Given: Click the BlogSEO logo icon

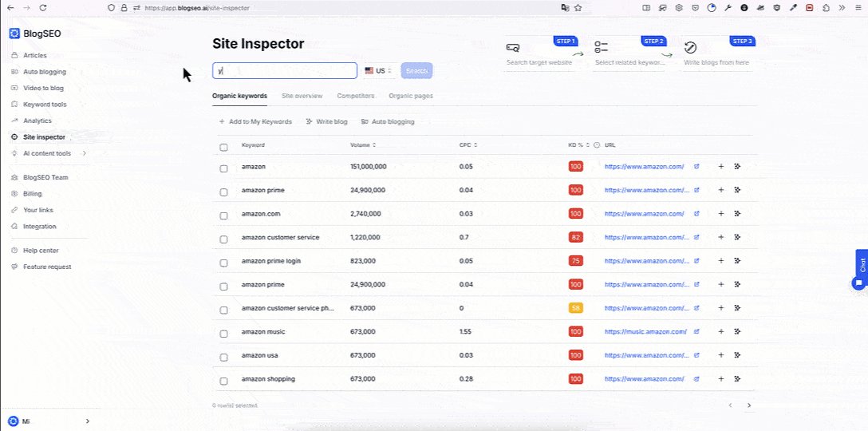Looking at the screenshot, I should tap(14, 34).
